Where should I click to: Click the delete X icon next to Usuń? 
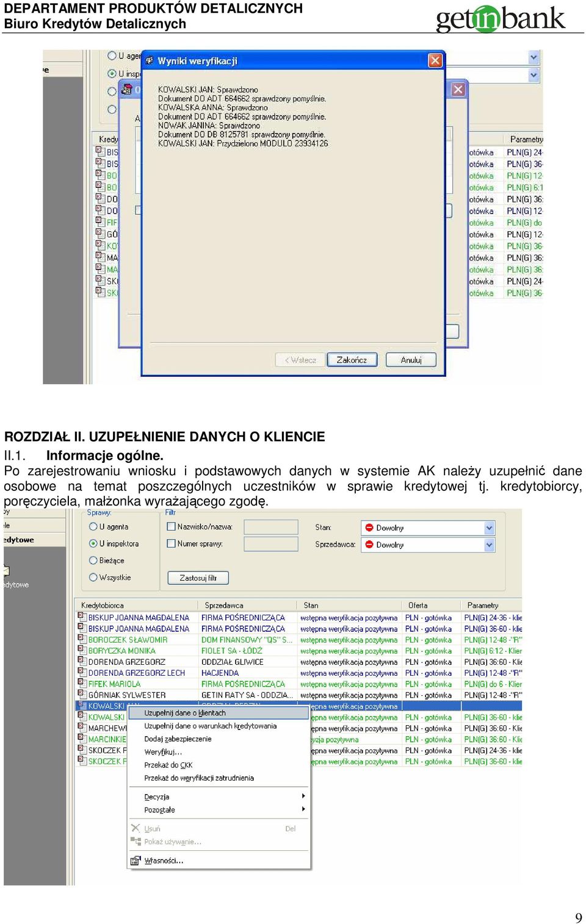(x=136, y=828)
